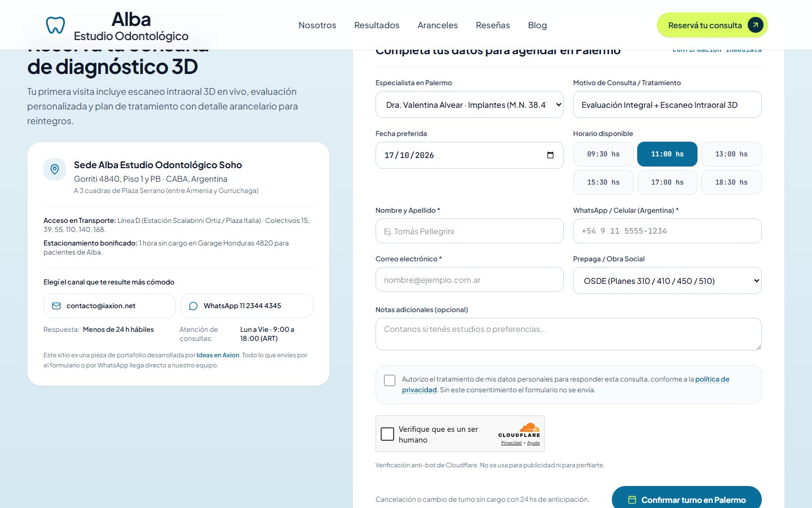This screenshot has height=508, width=812.
Task: Open the contacto@iaxion.net email button
Action: coord(109,306)
